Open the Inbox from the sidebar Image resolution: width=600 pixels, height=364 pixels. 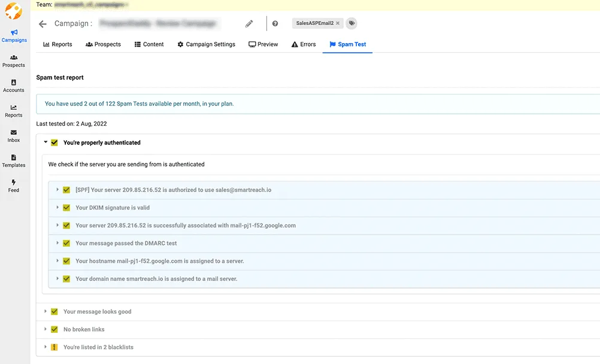coord(14,135)
